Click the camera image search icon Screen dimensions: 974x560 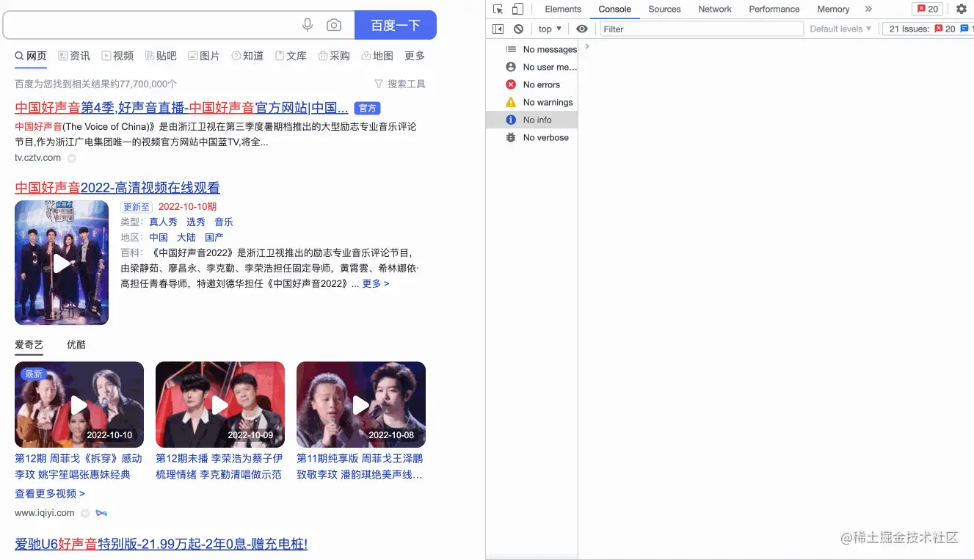point(334,25)
